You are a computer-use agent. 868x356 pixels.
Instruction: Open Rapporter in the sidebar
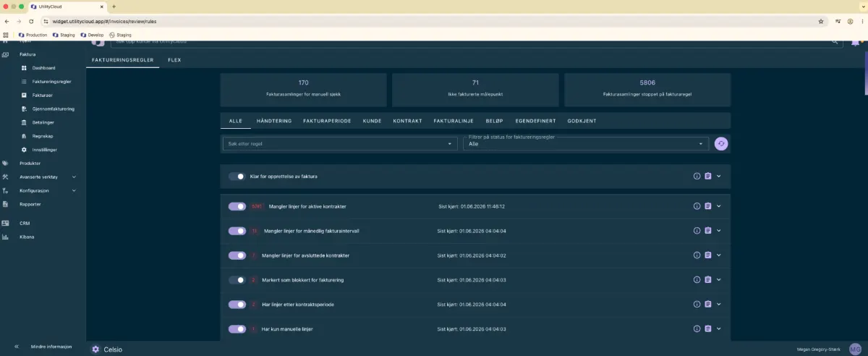30,204
